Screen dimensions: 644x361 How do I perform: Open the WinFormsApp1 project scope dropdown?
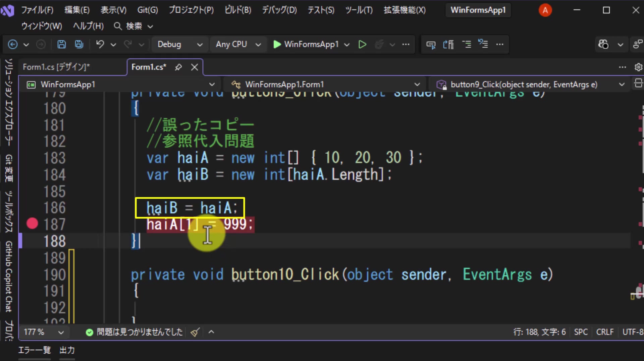pyautogui.click(x=121, y=84)
